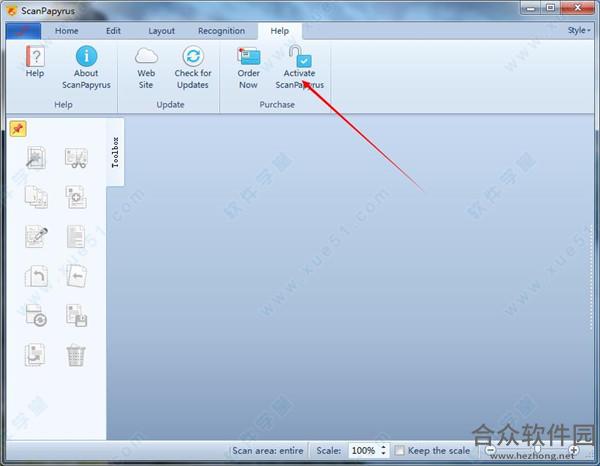Click the export page arrow icon
The image size is (600, 466).
click(35, 355)
